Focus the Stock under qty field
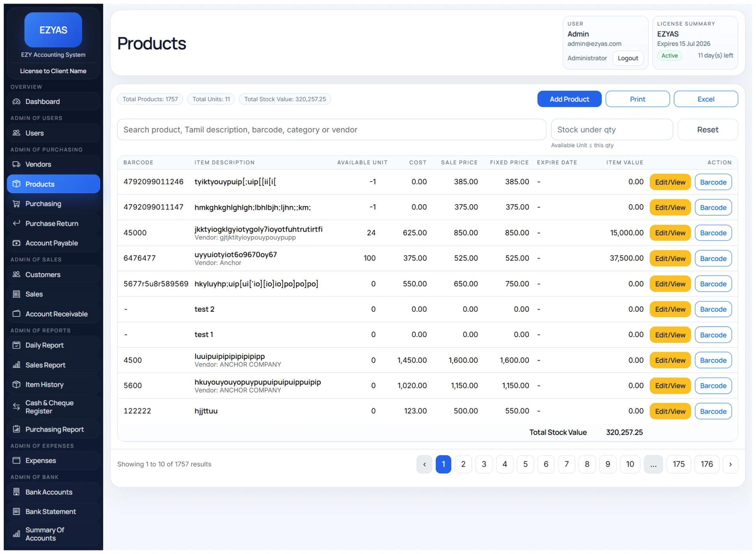Screen dimensions: 756x554 coord(612,130)
